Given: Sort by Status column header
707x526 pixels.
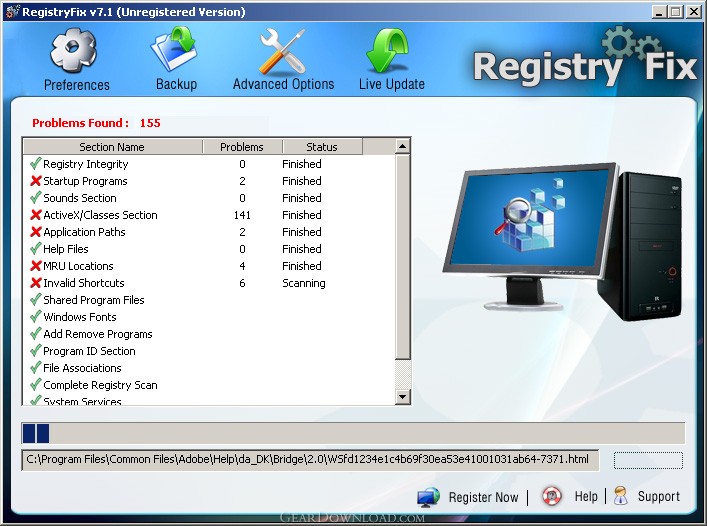Looking at the screenshot, I should (322, 147).
